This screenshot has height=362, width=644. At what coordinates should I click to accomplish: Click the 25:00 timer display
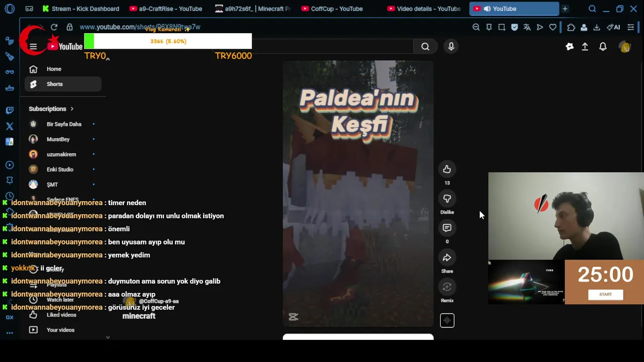[x=605, y=275]
